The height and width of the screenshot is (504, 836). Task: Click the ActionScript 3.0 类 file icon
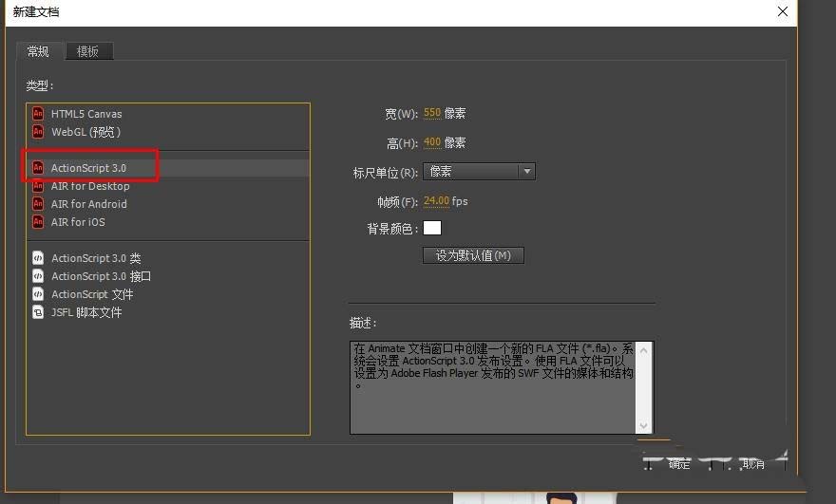point(38,258)
